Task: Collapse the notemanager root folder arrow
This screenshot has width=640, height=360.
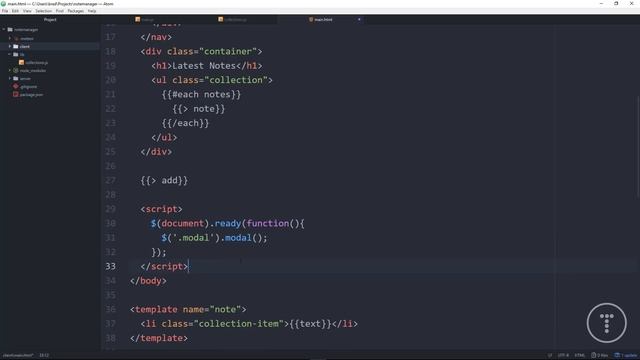Action: click(x=4, y=30)
